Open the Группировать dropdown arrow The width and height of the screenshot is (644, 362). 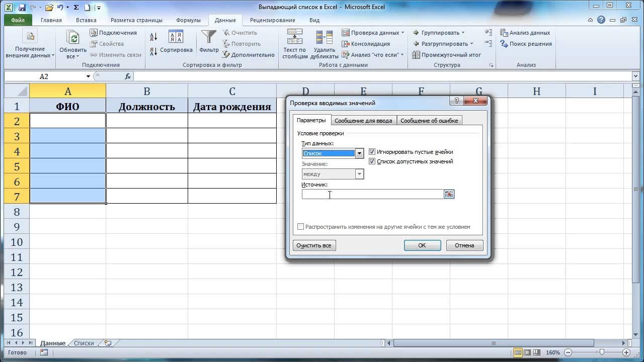pyautogui.click(x=463, y=33)
